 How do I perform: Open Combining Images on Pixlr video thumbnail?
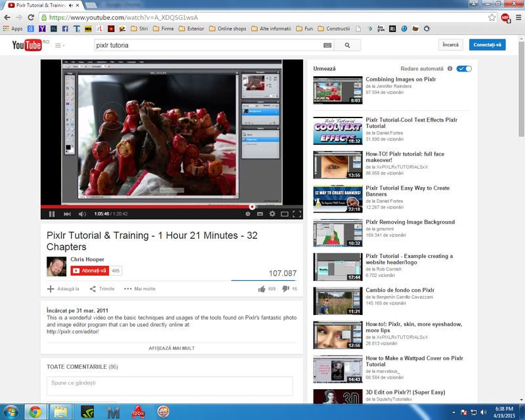tap(338, 90)
